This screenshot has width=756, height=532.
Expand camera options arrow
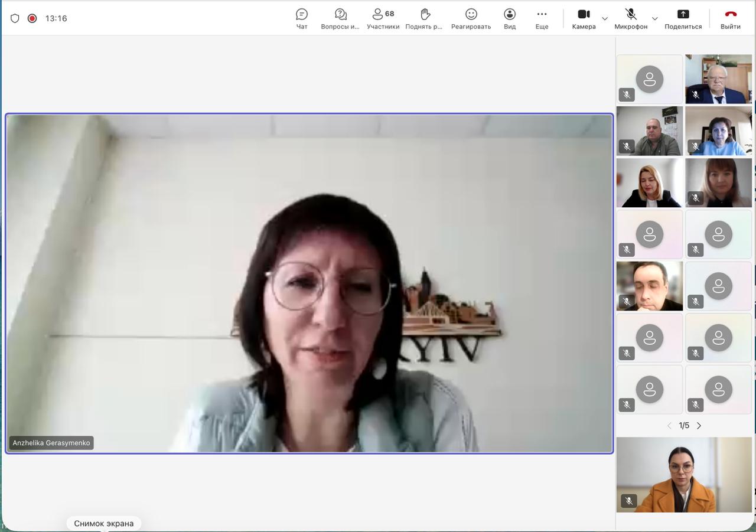(x=605, y=18)
